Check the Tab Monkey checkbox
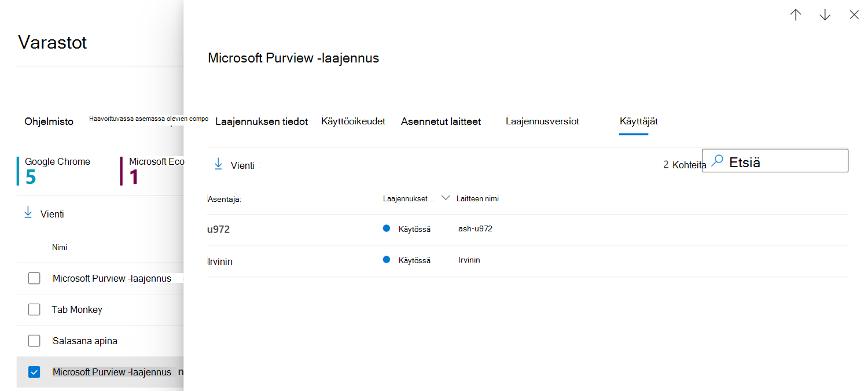Viewport: 868px width, 391px height. (x=34, y=309)
